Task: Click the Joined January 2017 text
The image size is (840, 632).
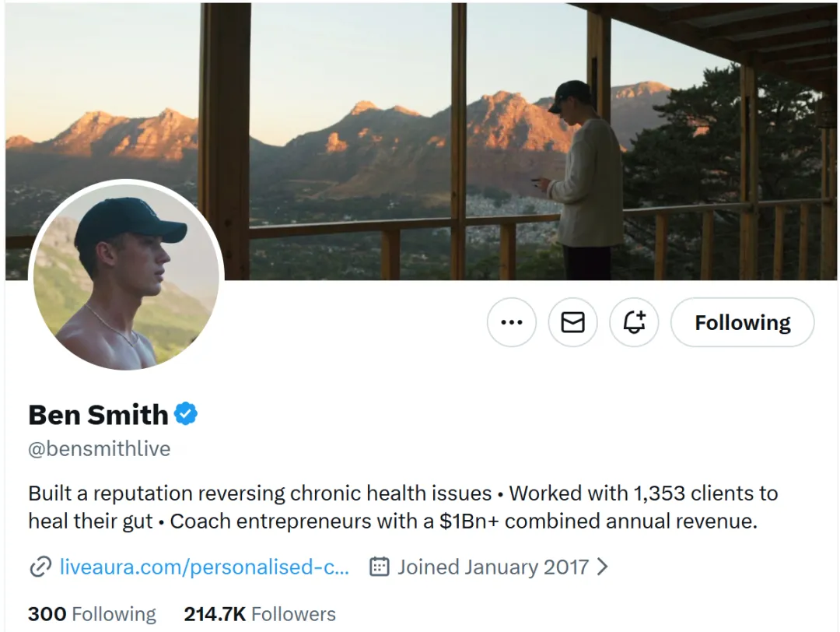Action: pyautogui.click(x=492, y=567)
